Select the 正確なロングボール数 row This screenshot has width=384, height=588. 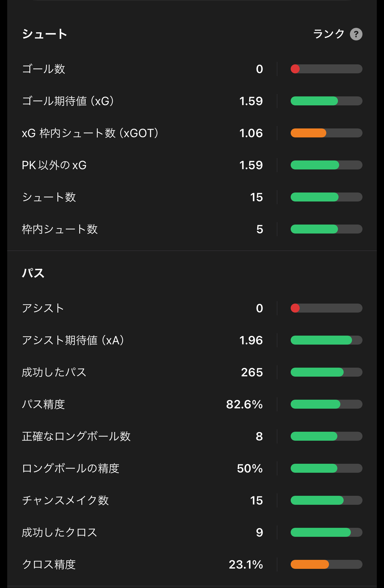tap(192, 436)
